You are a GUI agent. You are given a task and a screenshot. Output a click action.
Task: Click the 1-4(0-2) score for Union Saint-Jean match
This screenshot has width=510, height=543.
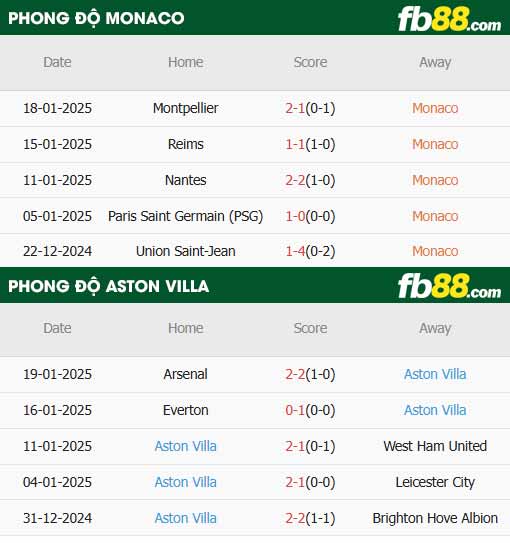tap(310, 251)
